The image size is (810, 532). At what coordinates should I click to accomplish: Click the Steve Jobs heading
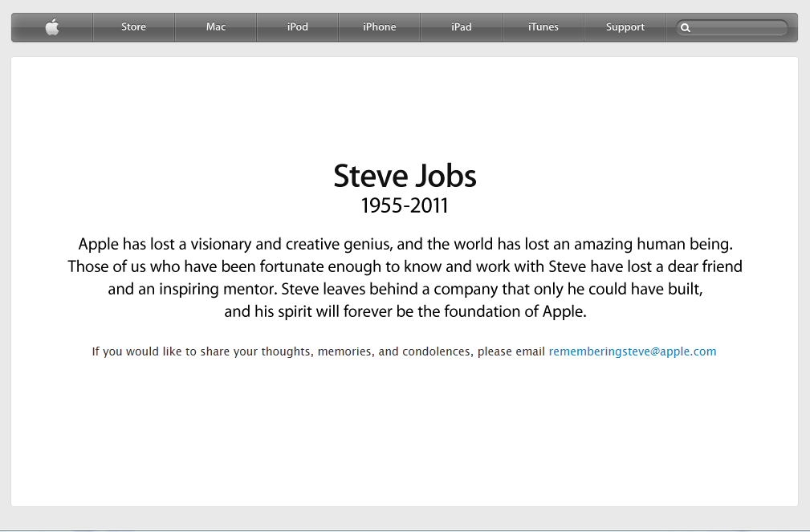point(405,176)
